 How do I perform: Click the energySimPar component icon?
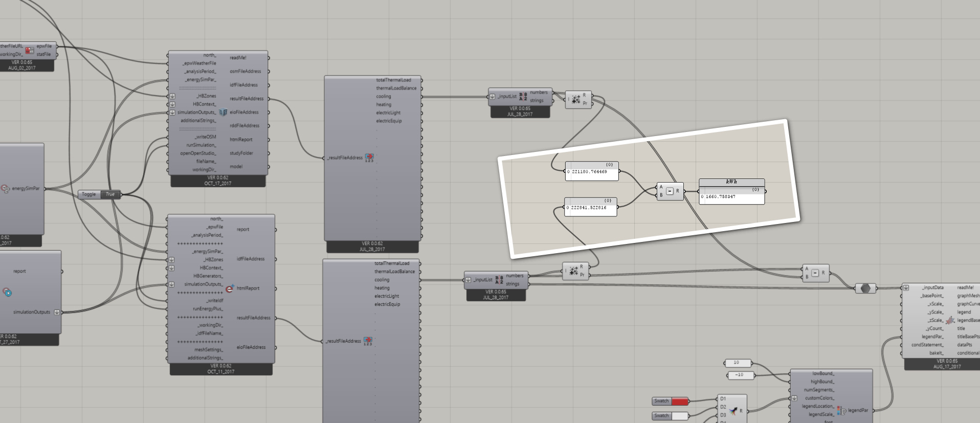pyautogui.click(x=6, y=189)
